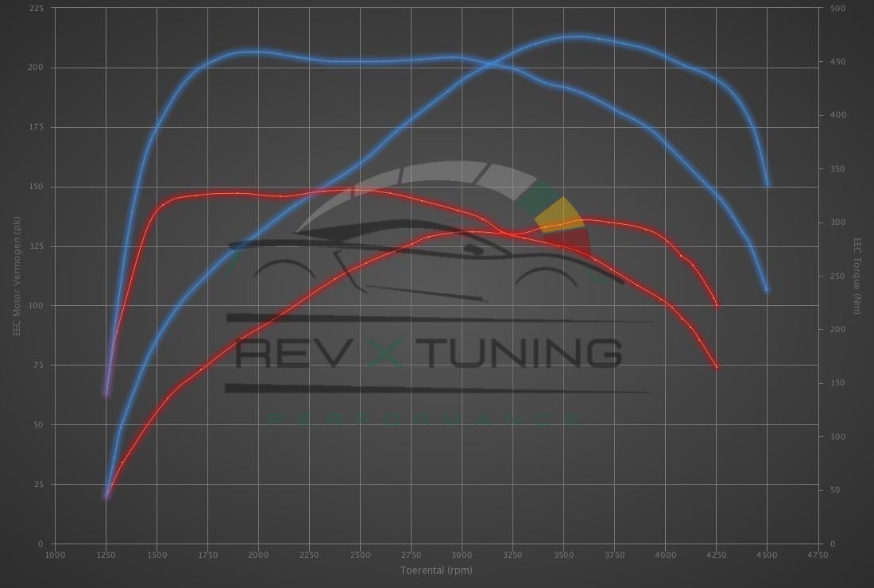Viewport: 874px width, 588px height.
Task: Select blue upper curve endpoint at 4500 rpm
Action: point(767,185)
